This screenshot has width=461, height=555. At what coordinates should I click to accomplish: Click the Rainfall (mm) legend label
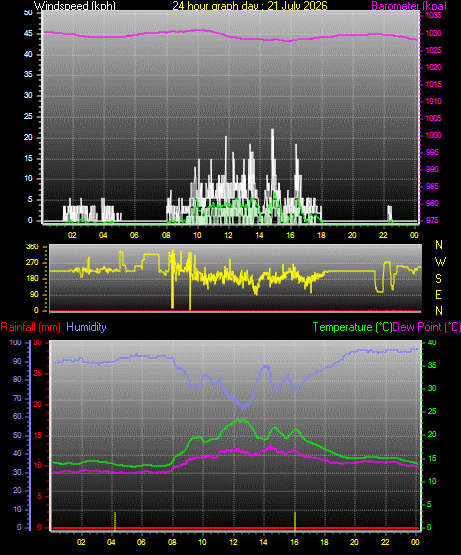[30, 327]
